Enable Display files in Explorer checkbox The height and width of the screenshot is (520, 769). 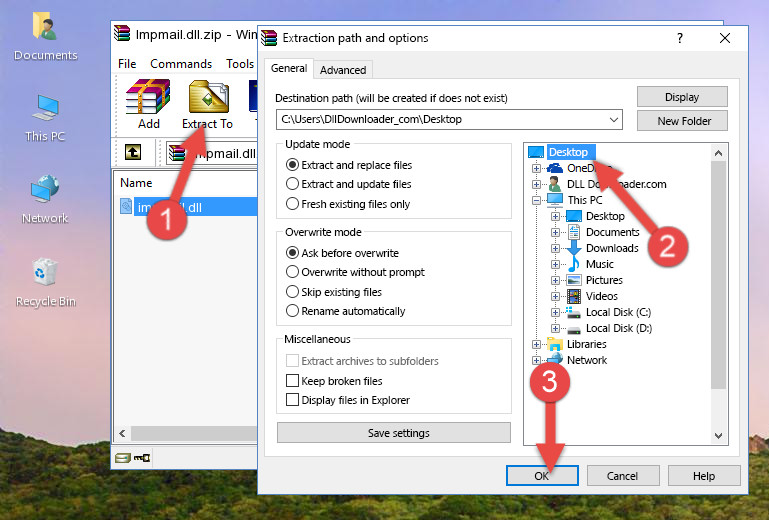pyautogui.click(x=292, y=400)
